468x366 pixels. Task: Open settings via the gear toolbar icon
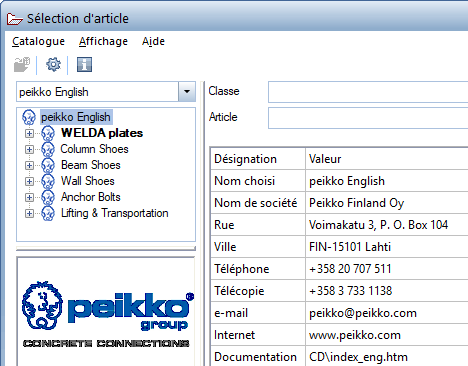53,64
